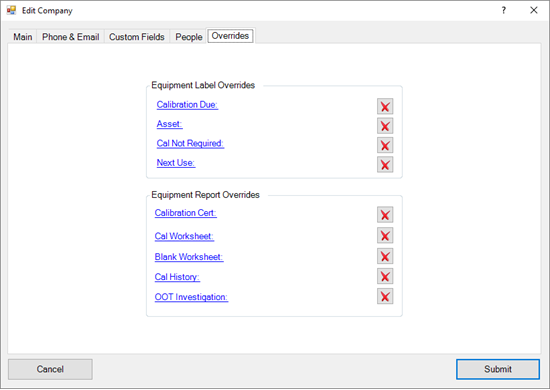The image size is (550, 390).
Task: Delete the Cal Not Required override
Action: tap(385, 145)
